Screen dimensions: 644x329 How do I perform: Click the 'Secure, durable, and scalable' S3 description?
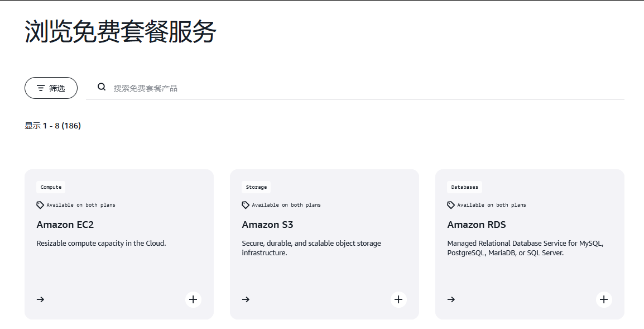point(311,248)
